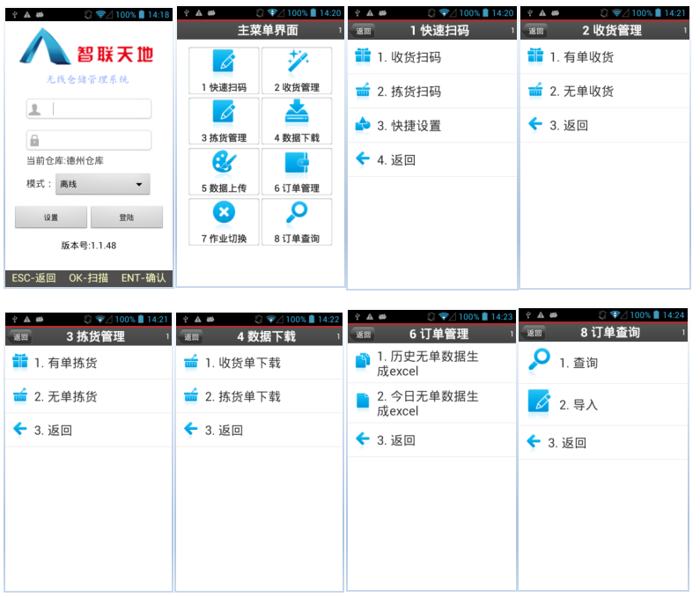Image resolution: width=700 pixels, height=597 pixels.
Task: Click the 设置 button on login screen
Action: [x=51, y=217]
